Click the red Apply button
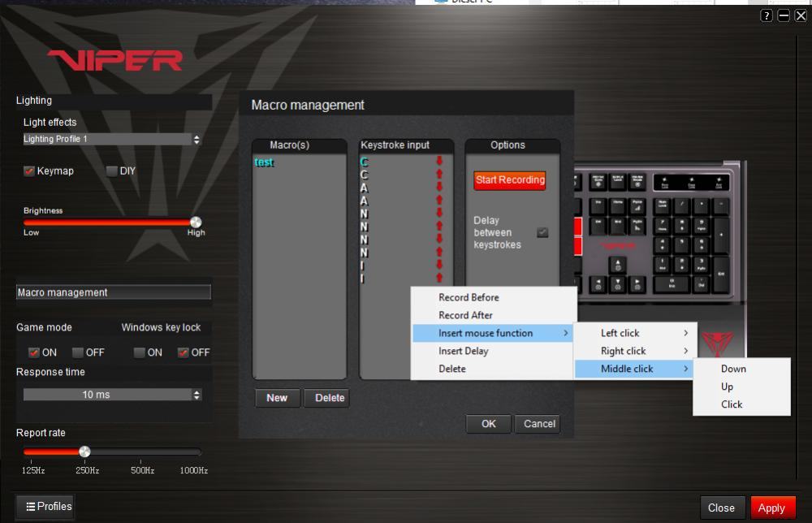The image size is (812, 523). [772, 508]
